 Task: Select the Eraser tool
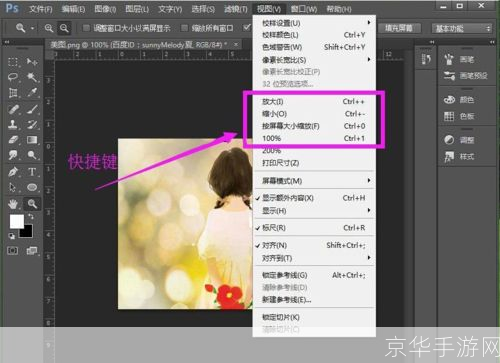(13, 140)
